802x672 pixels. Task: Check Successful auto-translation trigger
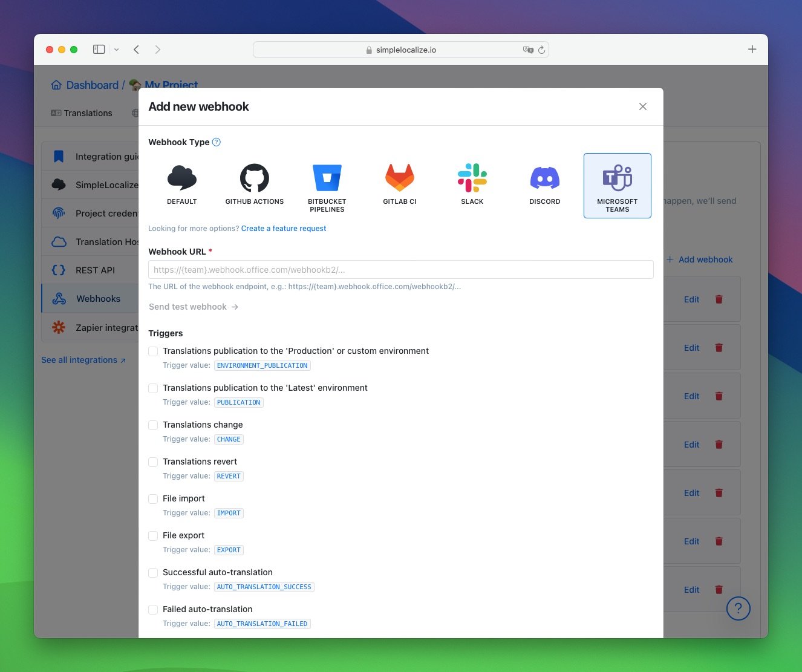click(x=153, y=573)
